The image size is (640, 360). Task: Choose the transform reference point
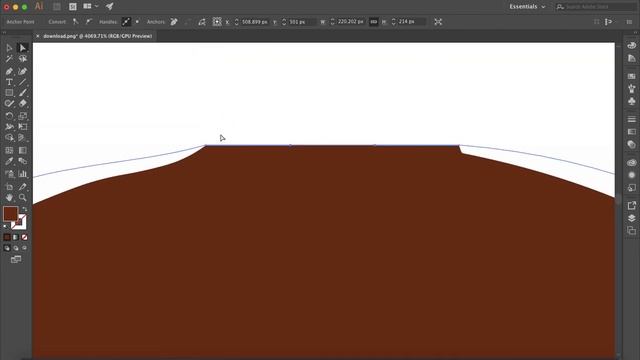click(217, 22)
